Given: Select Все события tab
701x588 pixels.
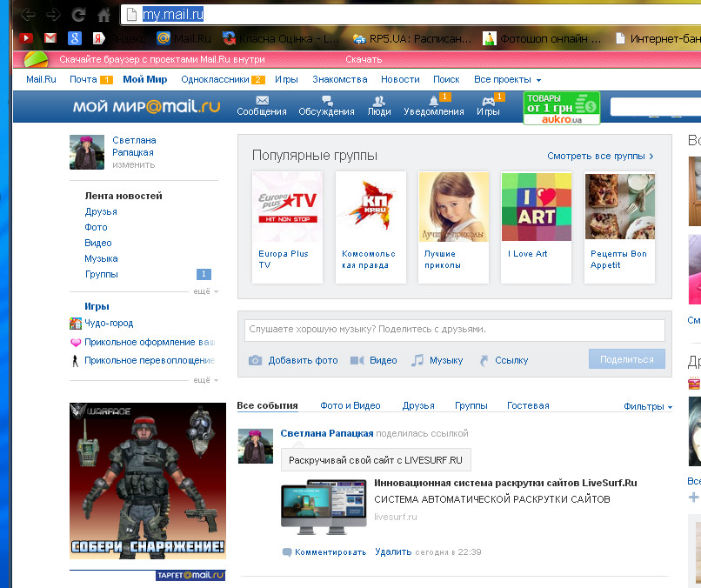Looking at the screenshot, I should coord(267,405).
